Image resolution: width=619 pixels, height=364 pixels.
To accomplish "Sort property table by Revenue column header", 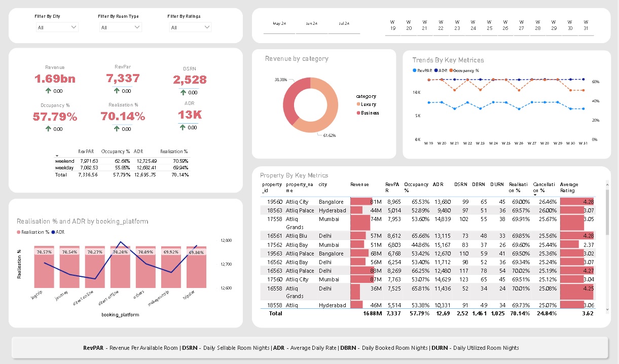I will (359, 185).
